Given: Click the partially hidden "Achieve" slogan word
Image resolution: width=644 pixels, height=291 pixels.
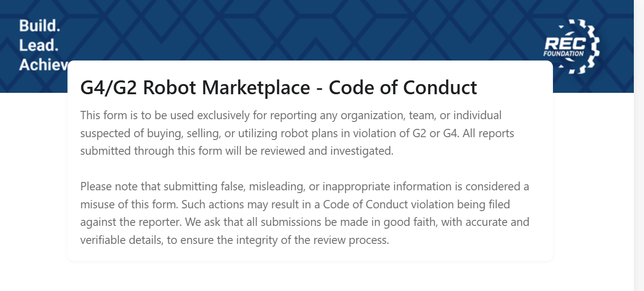Looking at the screenshot, I should [43, 65].
